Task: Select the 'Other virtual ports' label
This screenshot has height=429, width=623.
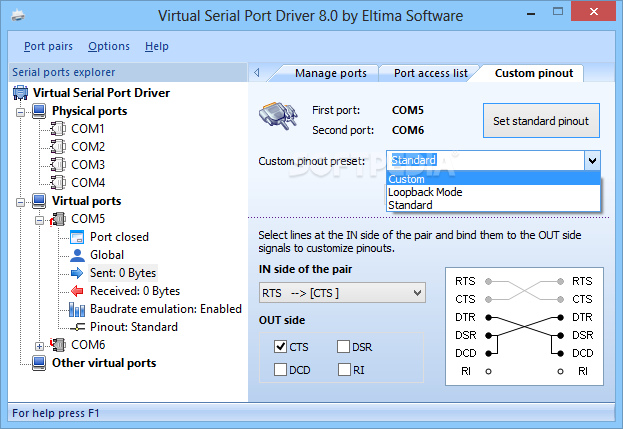Action: click(104, 363)
